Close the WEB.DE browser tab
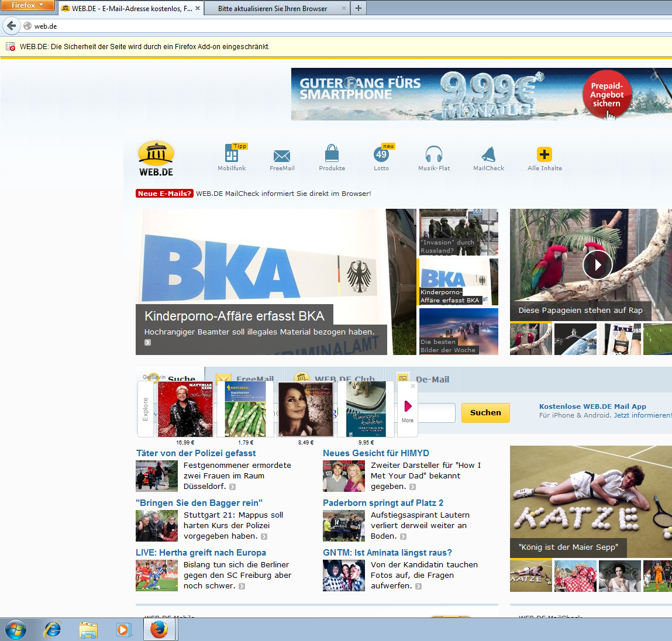 coord(198,8)
